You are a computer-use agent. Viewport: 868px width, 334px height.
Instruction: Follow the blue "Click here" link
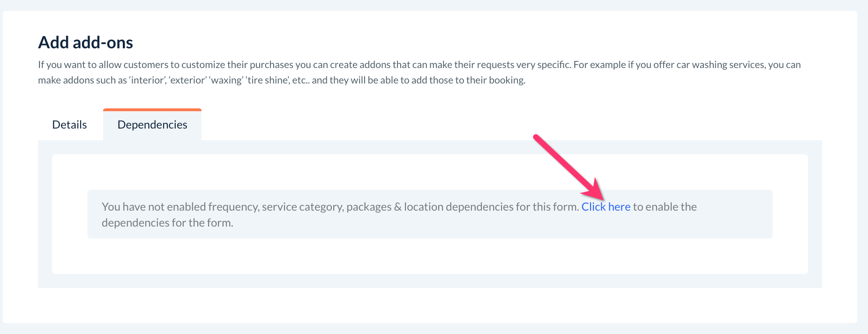pyautogui.click(x=606, y=207)
